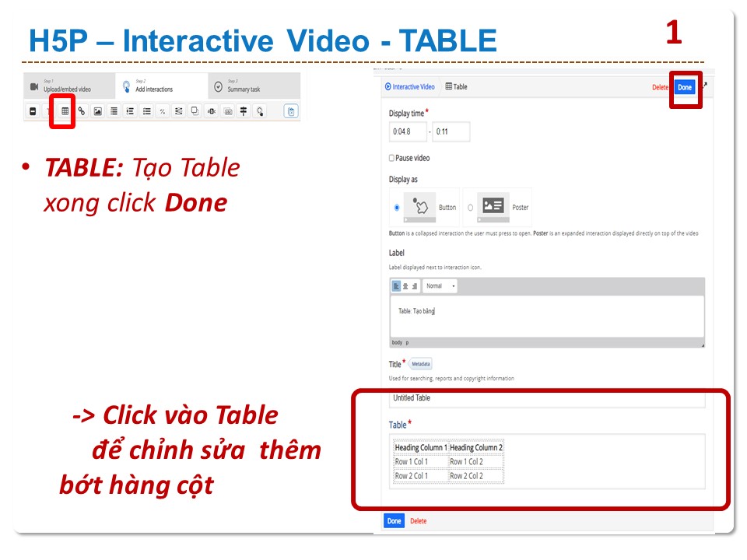Open the Summary task step tab
This screenshot has width=747, height=560.
[243, 86]
